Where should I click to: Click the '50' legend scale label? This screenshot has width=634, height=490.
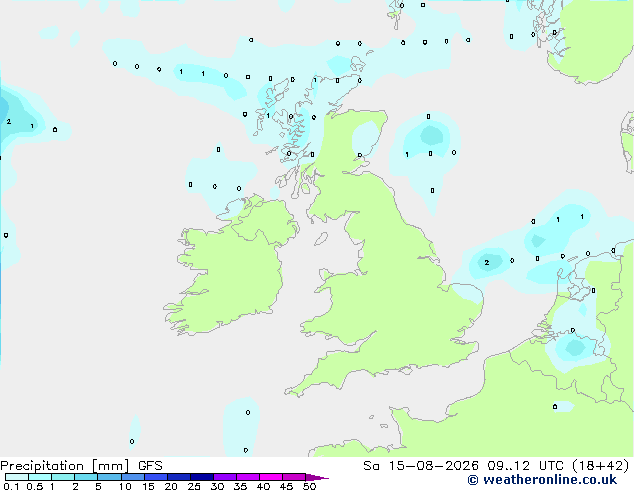click(309, 486)
